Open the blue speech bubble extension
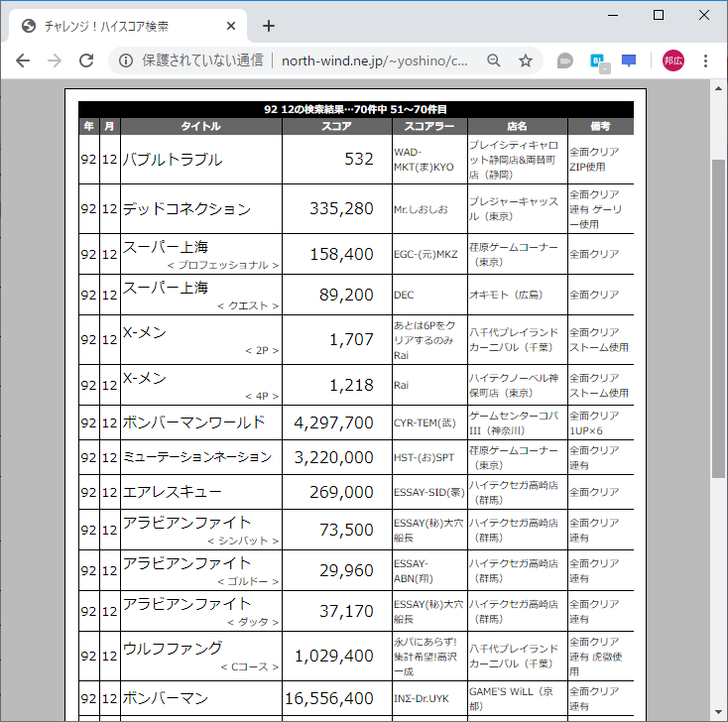The image size is (728, 722). point(629,60)
